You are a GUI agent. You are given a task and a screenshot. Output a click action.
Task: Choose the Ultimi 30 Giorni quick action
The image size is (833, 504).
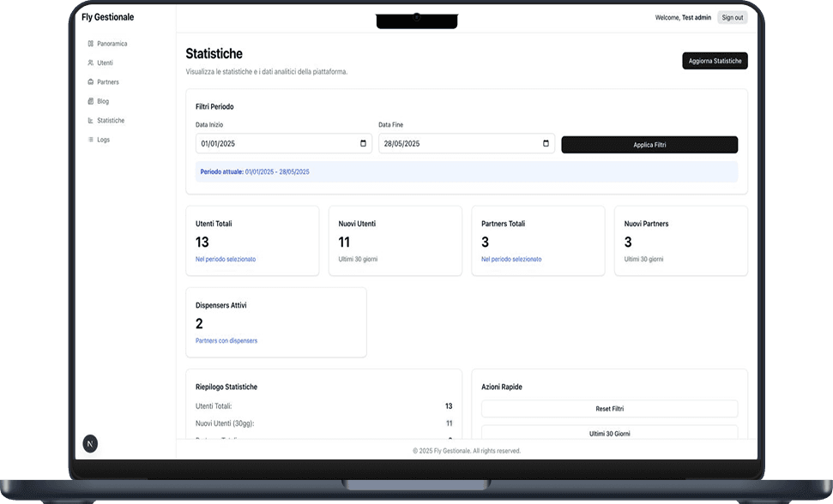pos(609,434)
